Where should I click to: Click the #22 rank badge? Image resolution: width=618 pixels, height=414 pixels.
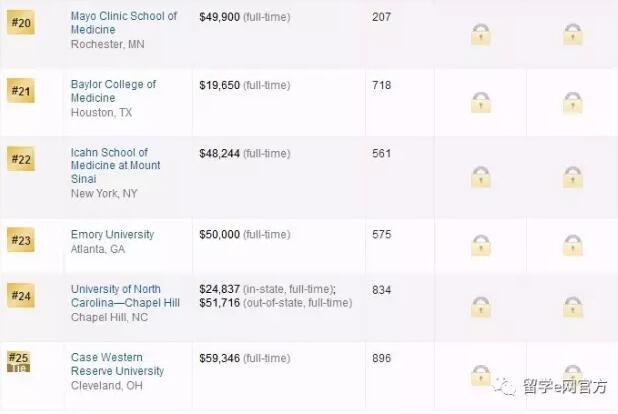(x=21, y=160)
